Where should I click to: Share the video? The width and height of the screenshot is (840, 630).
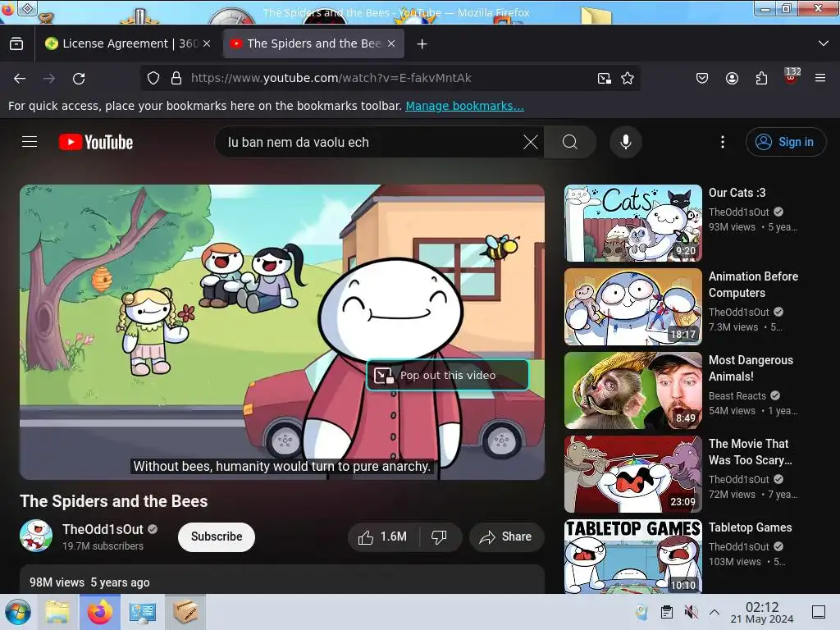coord(506,536)
